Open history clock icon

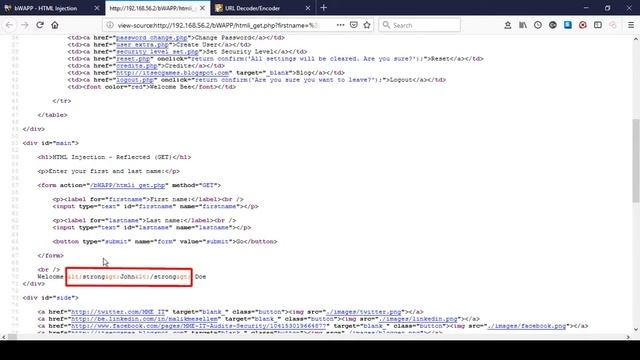pyautogui.click(x=538, y=25)
